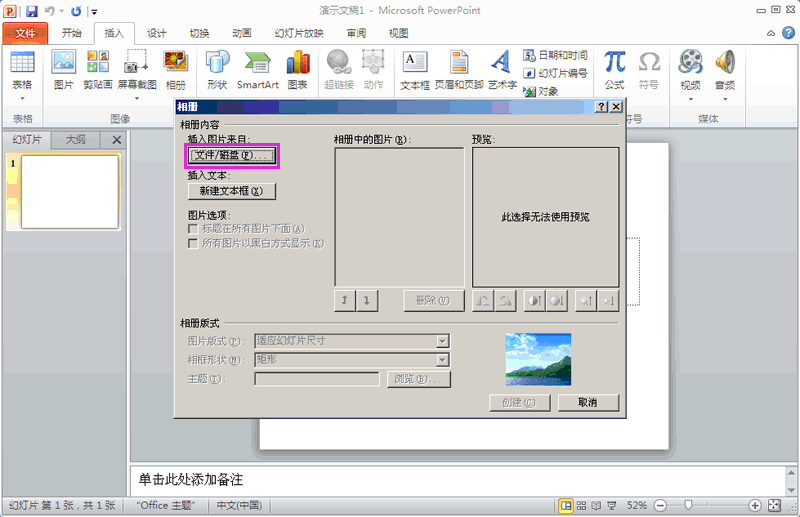Switch to the 大纲 outline pane tab
The width and height of the screenshot is (800, 517).
point(75,140)
